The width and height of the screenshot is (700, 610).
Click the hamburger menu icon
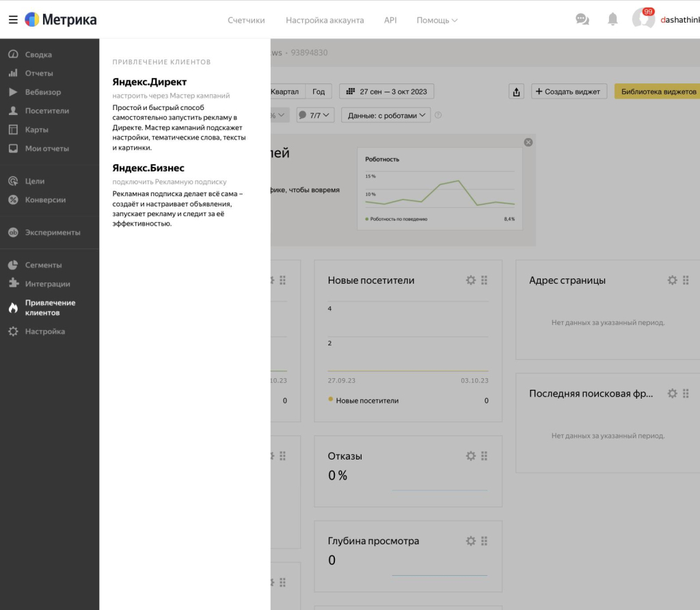tap(13, 20)
